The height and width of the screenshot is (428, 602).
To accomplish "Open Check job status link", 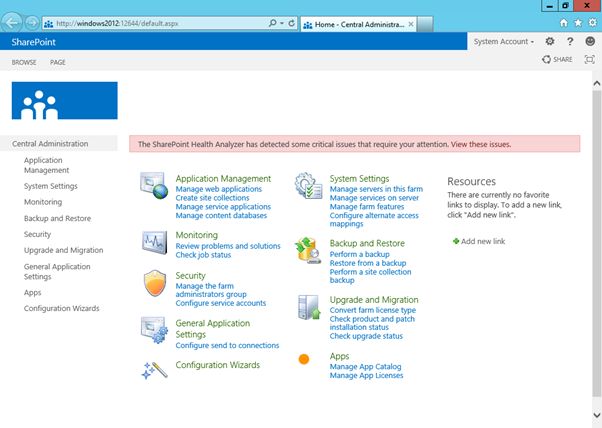I will 203,254.
